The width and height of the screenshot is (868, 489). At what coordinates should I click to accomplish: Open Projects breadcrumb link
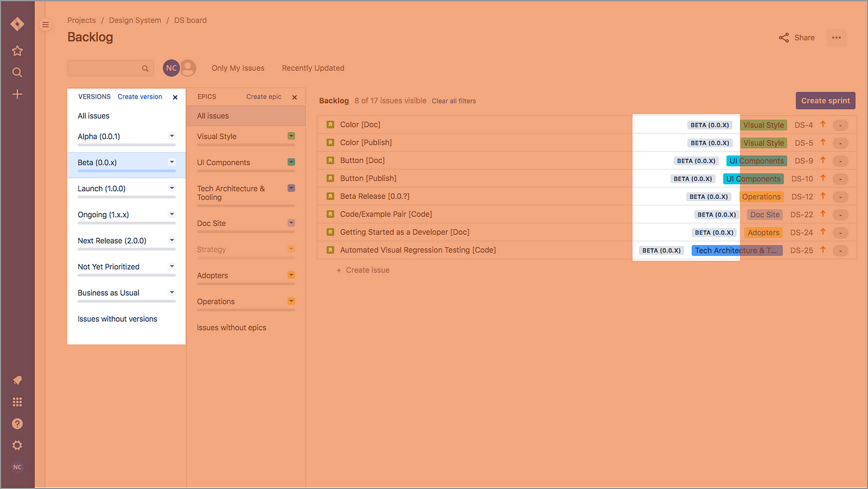(82, 20)
